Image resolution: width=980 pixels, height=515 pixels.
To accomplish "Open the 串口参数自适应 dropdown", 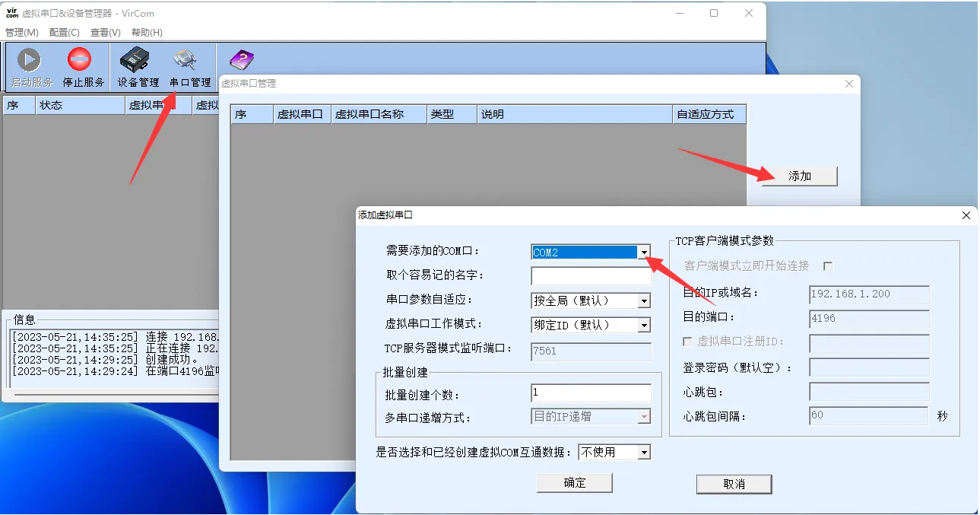I will point(645,300).
